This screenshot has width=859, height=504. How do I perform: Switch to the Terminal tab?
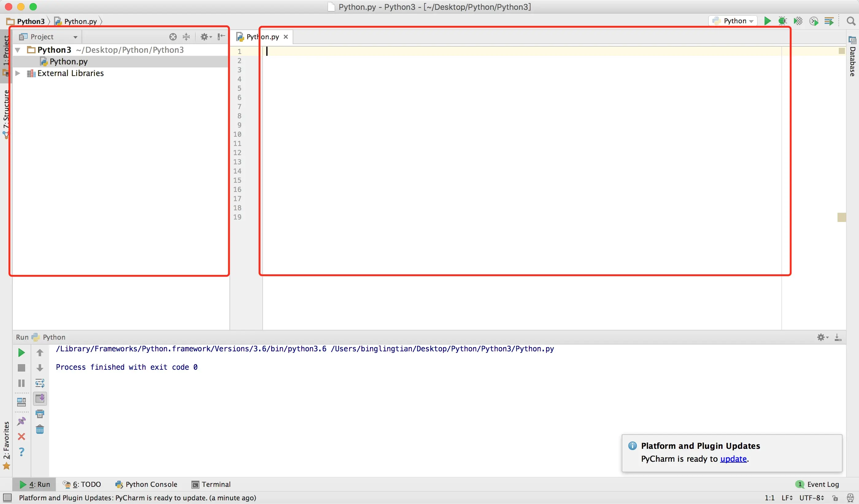pos(211,484)
